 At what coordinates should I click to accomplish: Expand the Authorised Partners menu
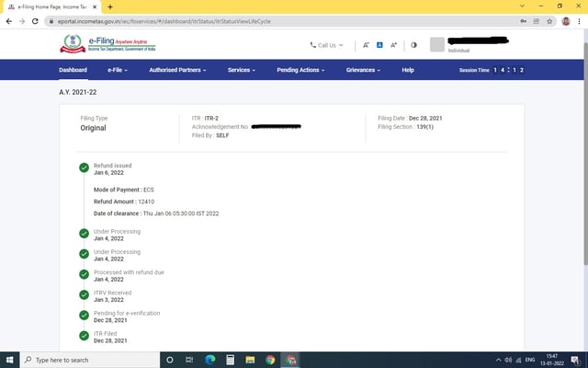[177, 70]
